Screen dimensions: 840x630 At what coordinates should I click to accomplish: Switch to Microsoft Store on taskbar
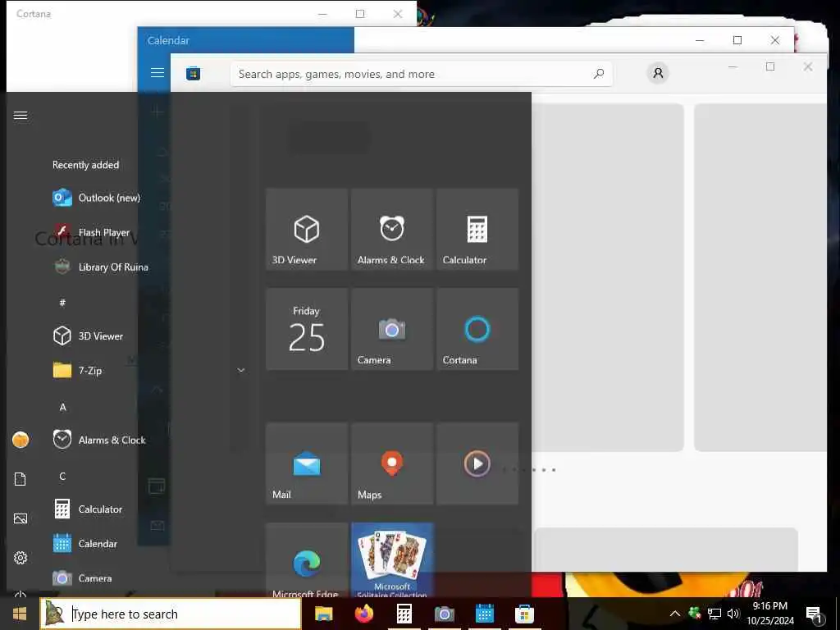click(524, 614)
